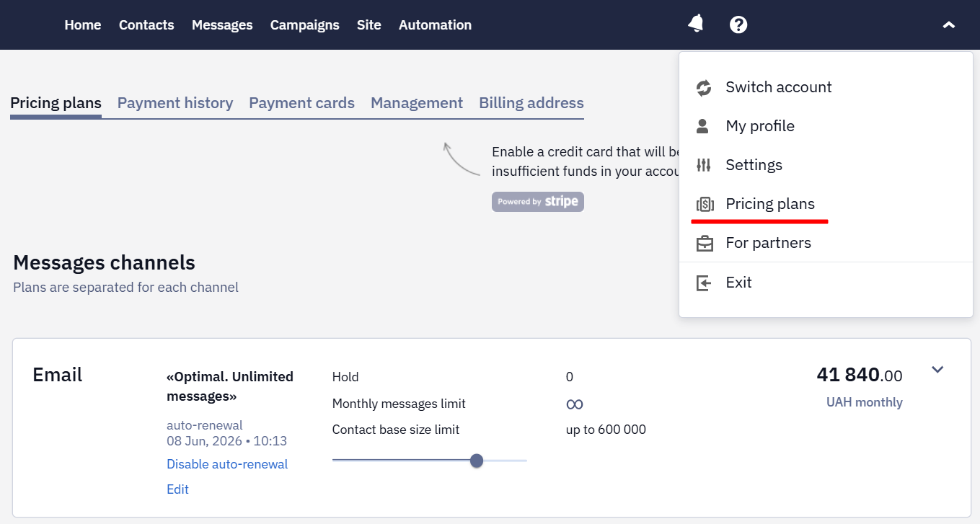980x524 pixels.
Task: Click the 'up to 600 000' value
Action: point(606,430)
